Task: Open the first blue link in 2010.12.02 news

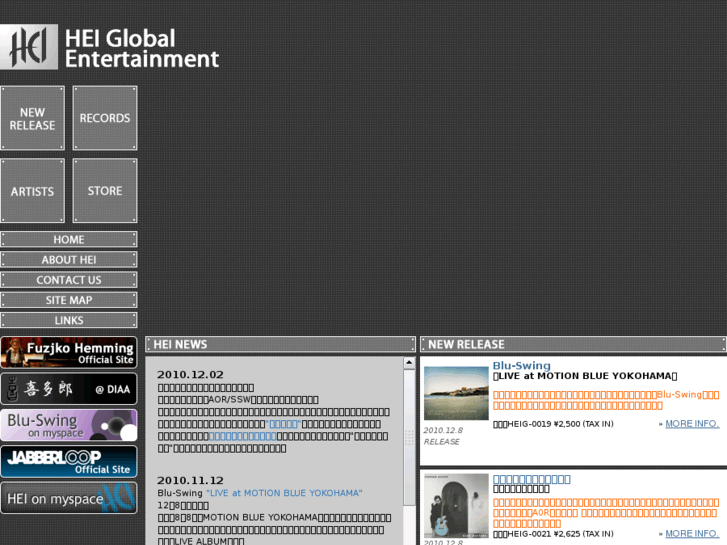Action: click(283, 424)
